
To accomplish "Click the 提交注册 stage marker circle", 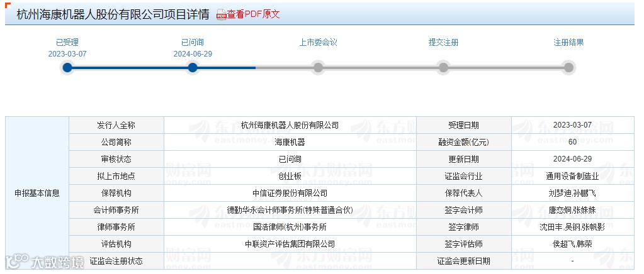I will click(x=443, y=68).
